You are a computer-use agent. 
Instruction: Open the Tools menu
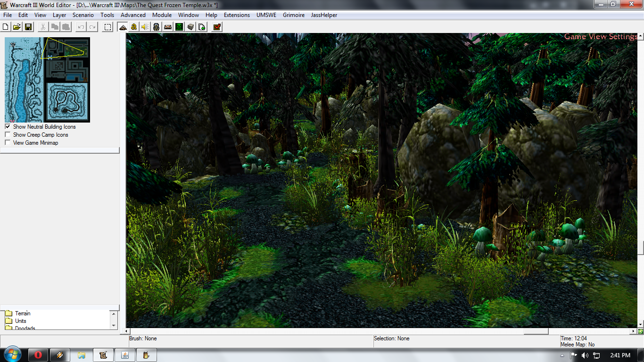click(107, 15)
